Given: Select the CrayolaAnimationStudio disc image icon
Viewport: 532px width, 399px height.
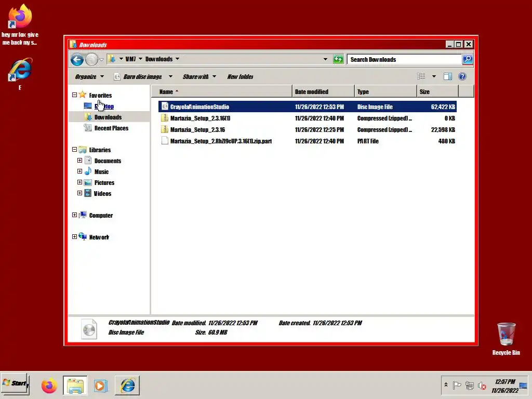Looking at the screenshot, I should pyautogui.click(x=165, y=107).
